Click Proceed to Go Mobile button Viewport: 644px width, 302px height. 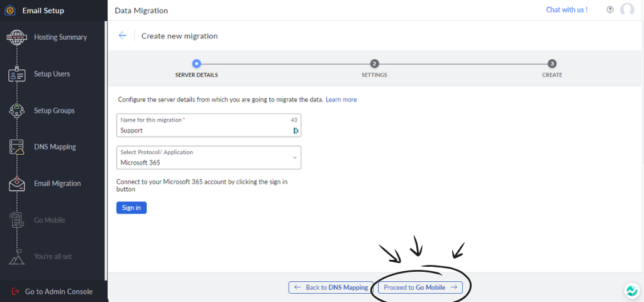click(x=420, y=288)
